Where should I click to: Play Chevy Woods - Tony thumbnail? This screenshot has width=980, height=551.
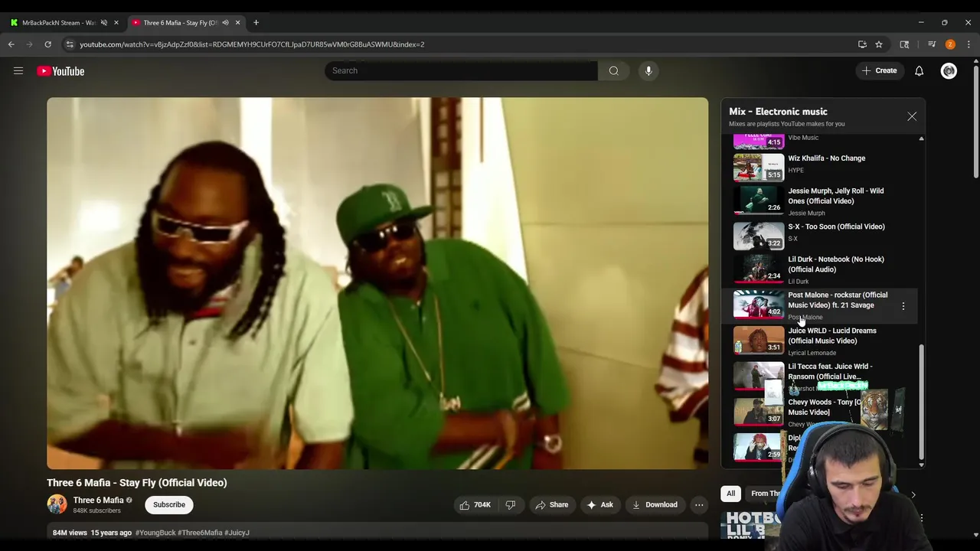click(x=759, y=412)
